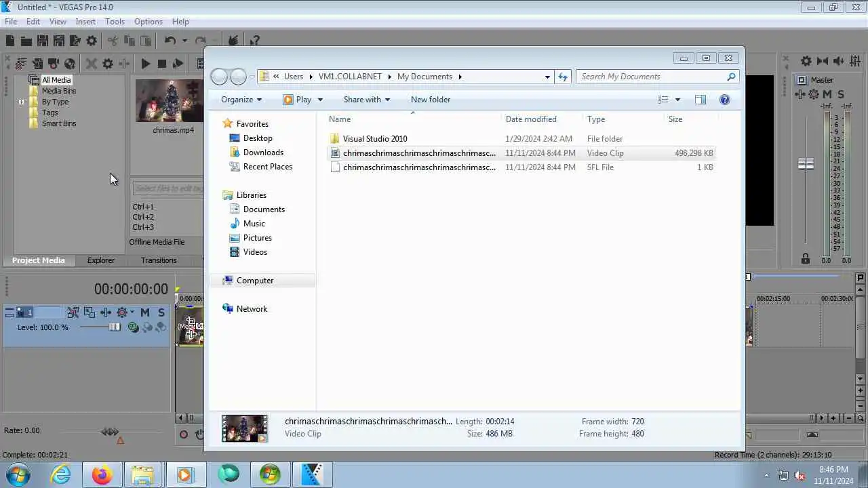Open Media Properties gear in Project Media toolbar
Viewport: 868px width, 488px height.
tap(107, 64)
